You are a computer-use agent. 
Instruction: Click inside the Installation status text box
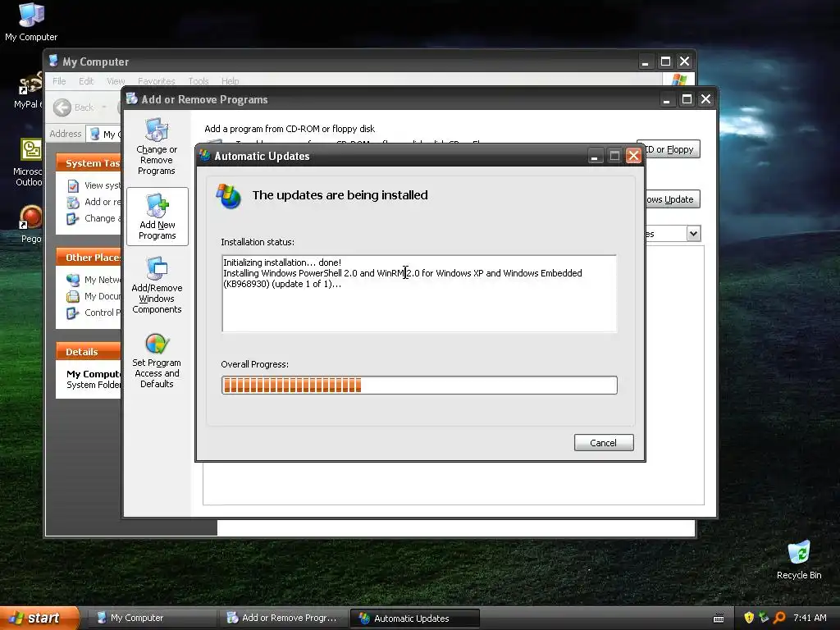pyautogui.click(x=419, y=294)
